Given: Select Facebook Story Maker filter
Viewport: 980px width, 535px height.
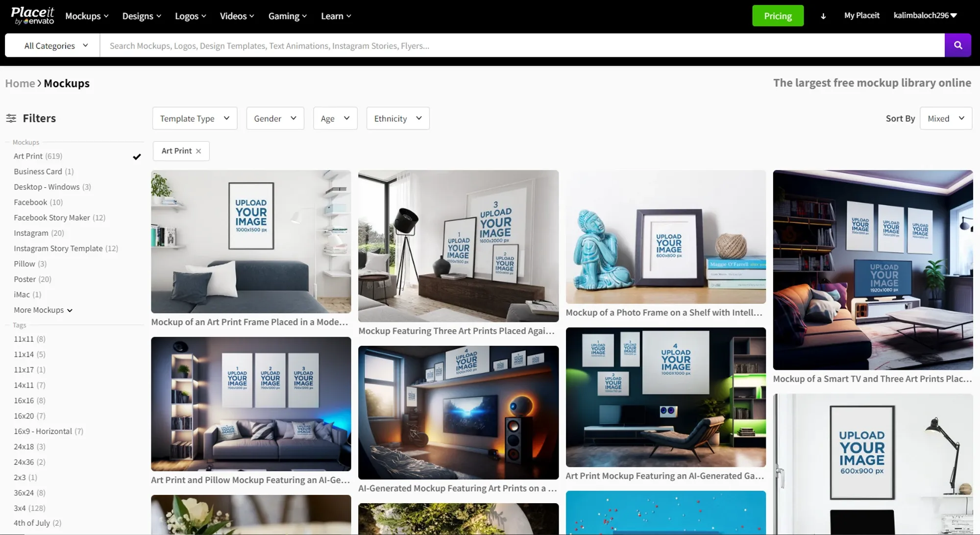Looking at the screenshot, I should [59, 218].
